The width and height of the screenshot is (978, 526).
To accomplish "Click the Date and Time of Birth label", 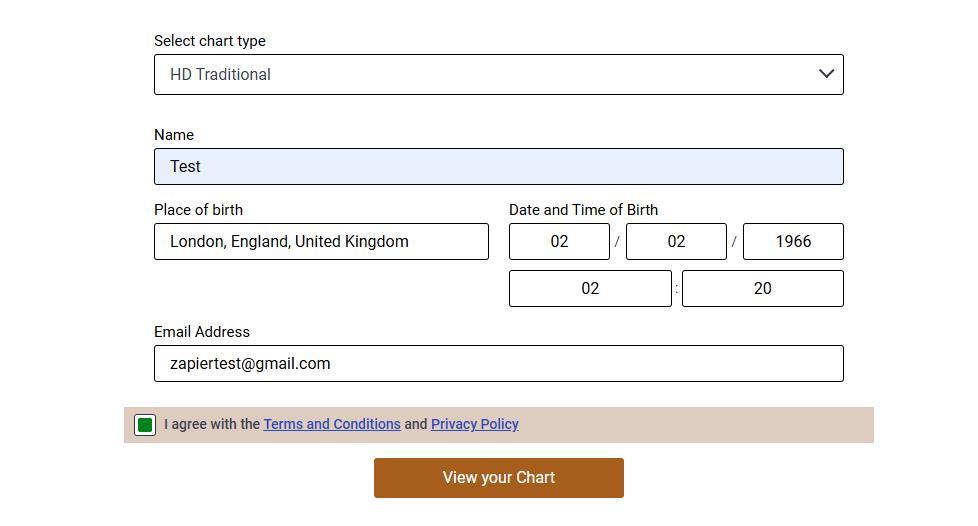I will tap(583, 210).
